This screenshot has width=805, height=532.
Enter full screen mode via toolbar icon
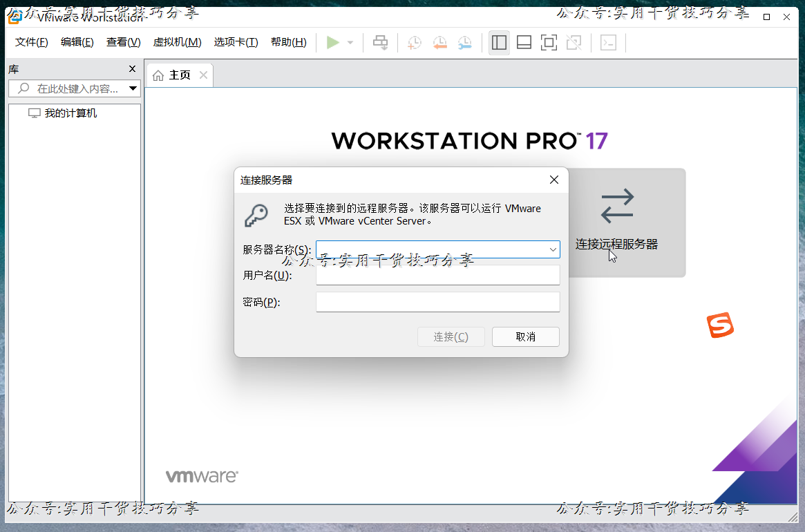[x=548, y=42]
